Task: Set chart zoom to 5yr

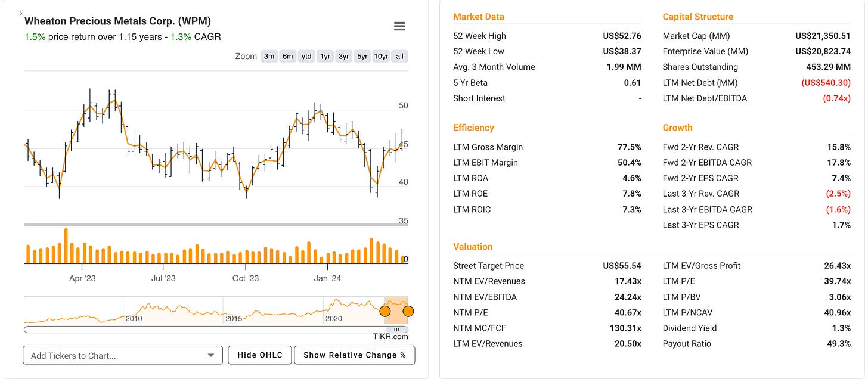Action: [362, 57]
